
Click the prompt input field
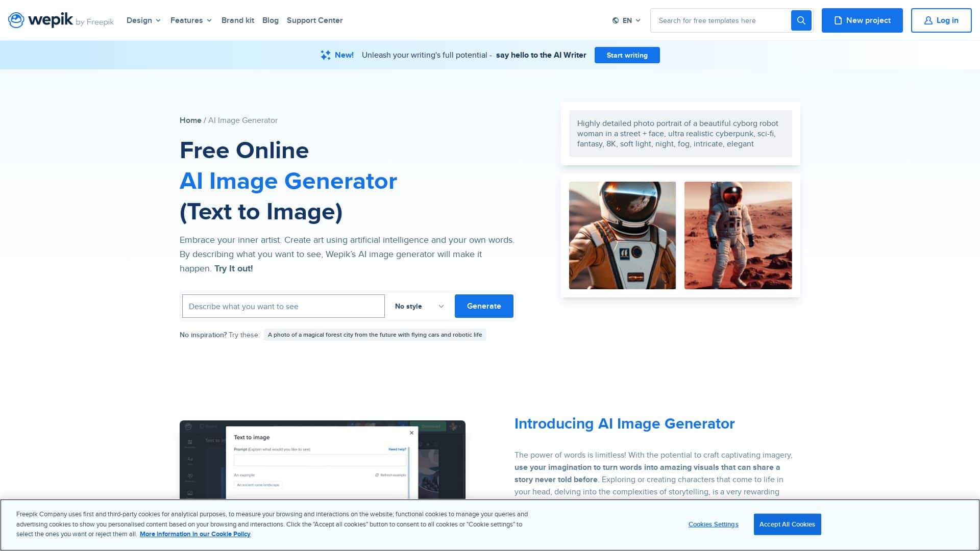pos(283,306)
